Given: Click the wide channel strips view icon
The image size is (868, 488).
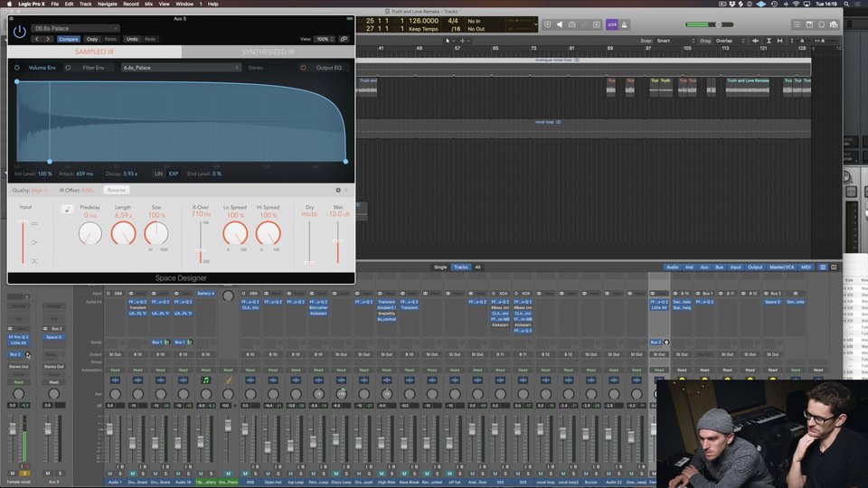Looking at the screenshot, I should pos(834,267).
